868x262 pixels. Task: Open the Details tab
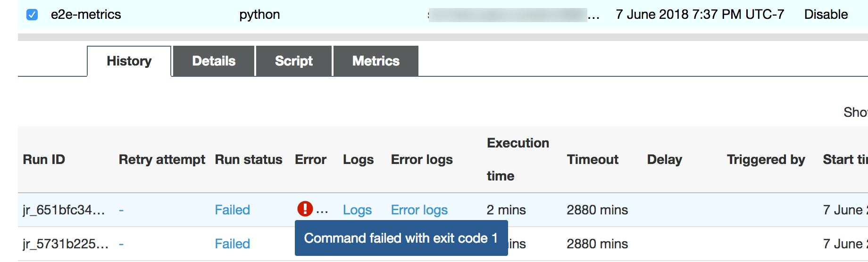pyautogui.click(x=214, y=61)
